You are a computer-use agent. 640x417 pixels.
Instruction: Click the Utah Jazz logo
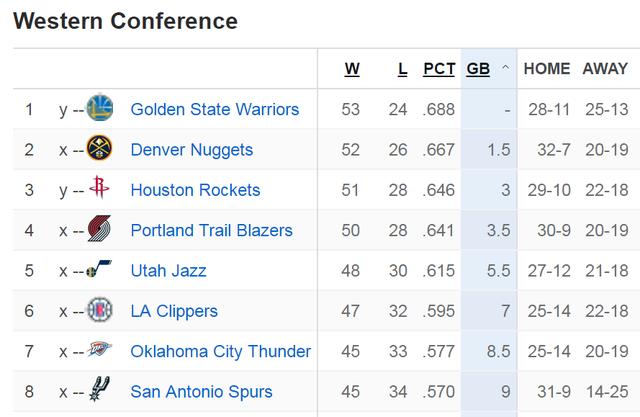99,268
